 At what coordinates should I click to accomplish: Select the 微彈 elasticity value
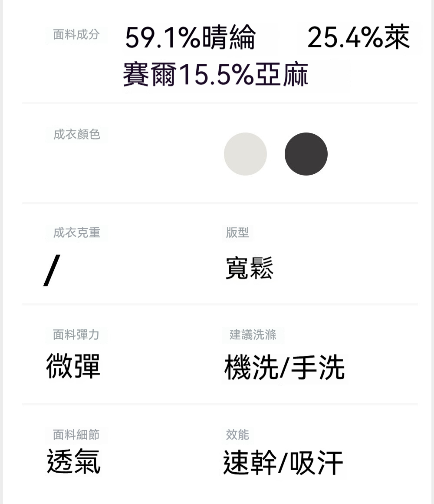coord(73,366)
